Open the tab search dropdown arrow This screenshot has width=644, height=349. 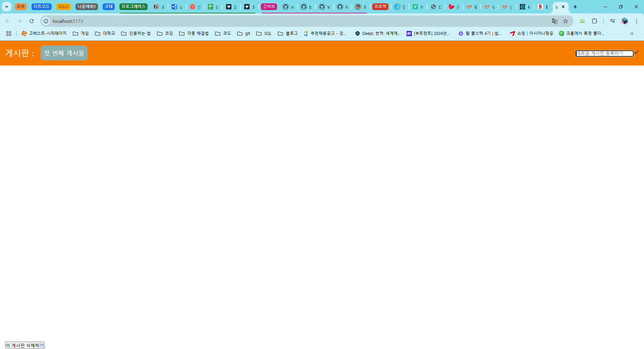(6, 7)
